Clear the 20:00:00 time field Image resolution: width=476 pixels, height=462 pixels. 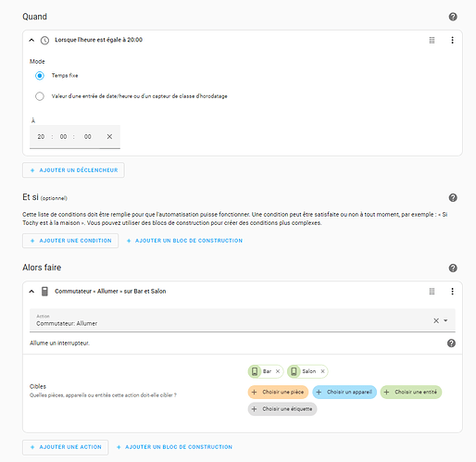tap(109, 137)
